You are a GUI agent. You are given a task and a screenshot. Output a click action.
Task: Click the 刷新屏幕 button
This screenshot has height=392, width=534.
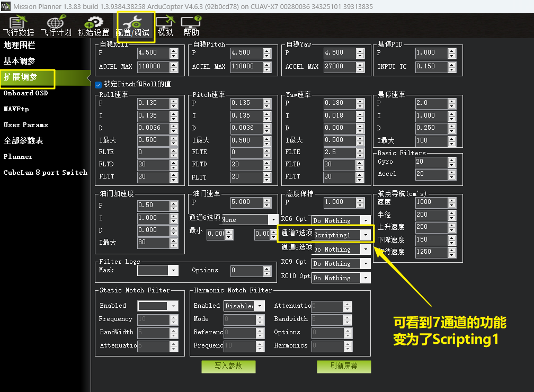click(343, 366)
